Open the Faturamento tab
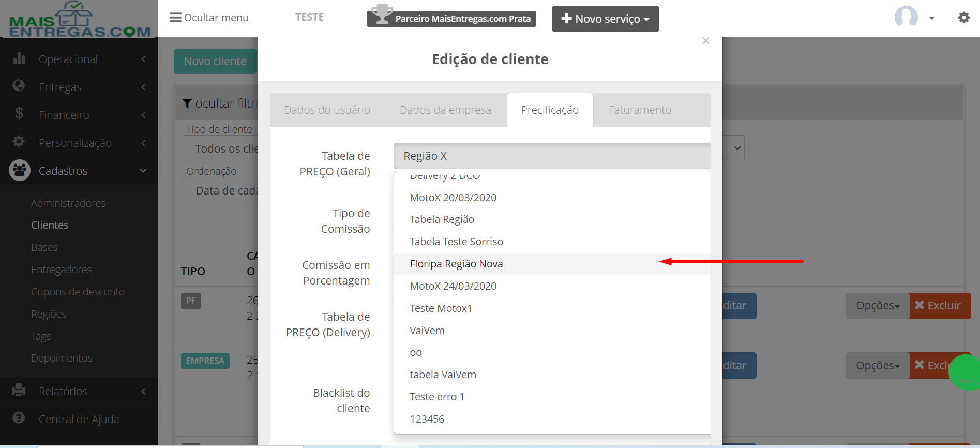 tap(640, 110)
